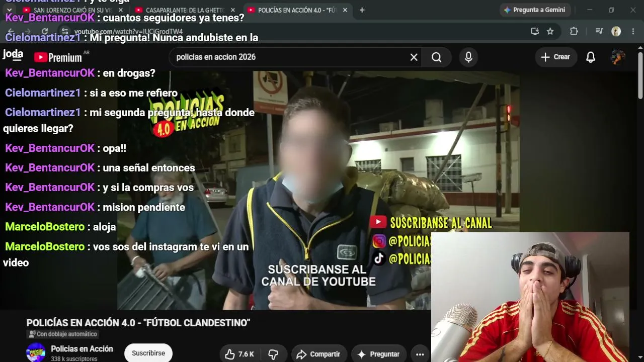This screenshot has height=362, width=644.
Task: Bookmark this page with the star icon
Action: pos(550,31)
